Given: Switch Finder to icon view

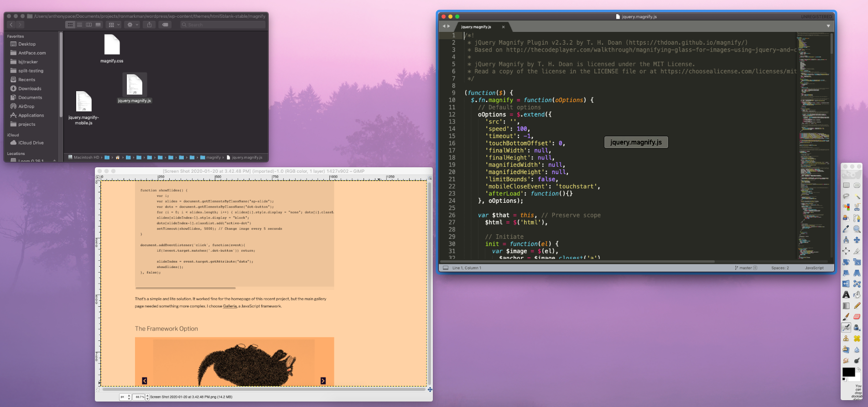Looking at the screenshot, I should coord(70,25).
